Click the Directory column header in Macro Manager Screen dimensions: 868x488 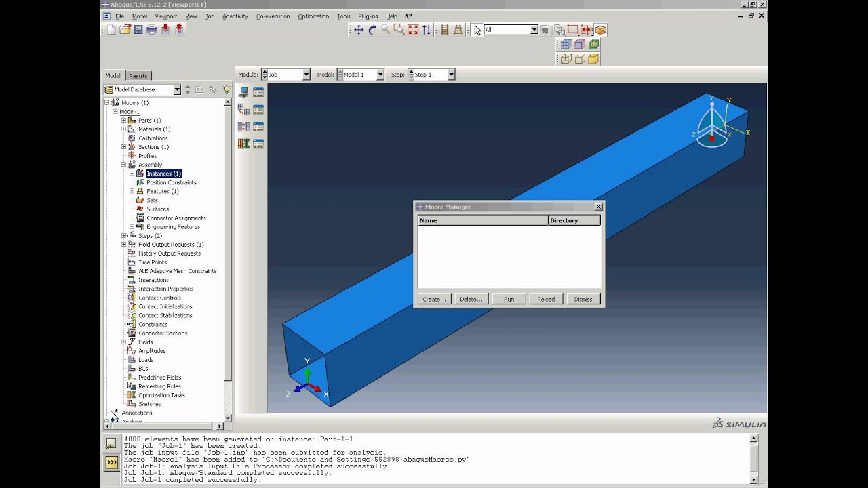(574, 220)
